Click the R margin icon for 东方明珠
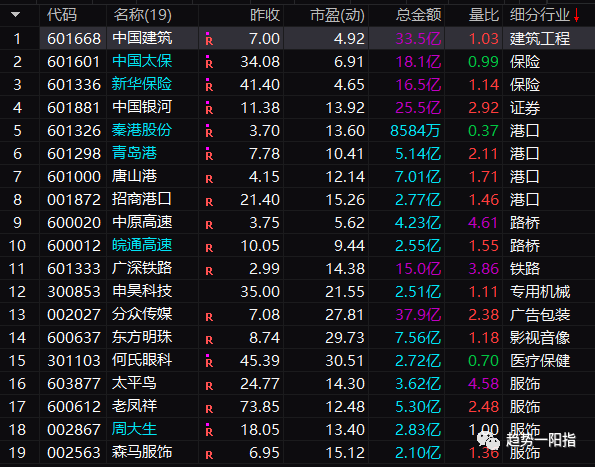Image resolution: width=595 pixels, height=467 pixels. pyautogui.click(x=209, y=340)
